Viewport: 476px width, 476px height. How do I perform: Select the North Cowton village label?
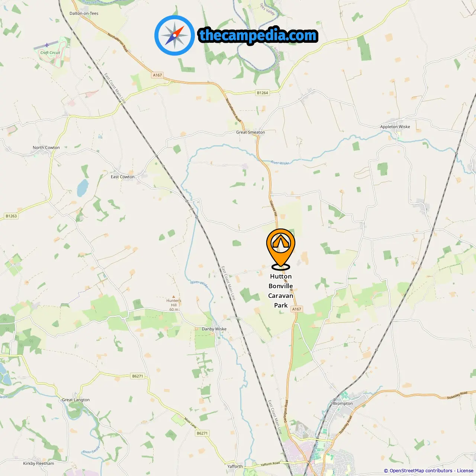[46, 147]
